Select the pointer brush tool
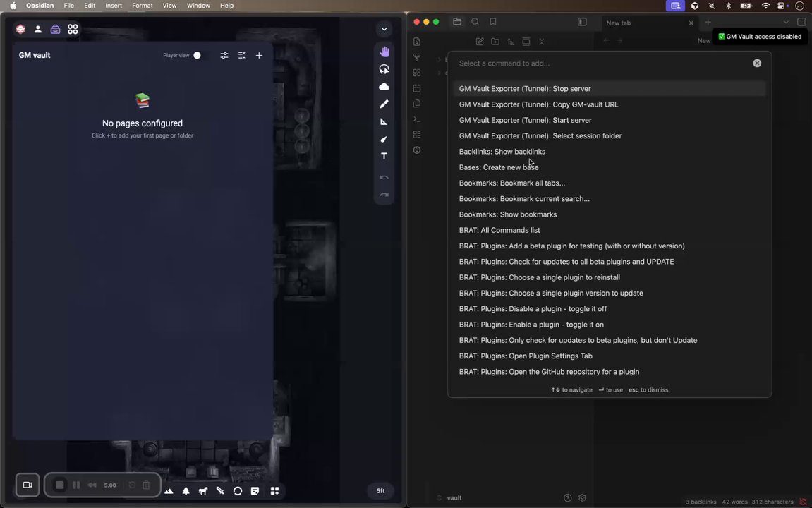This screenshot has width=812, height=508. coord(384,139)
